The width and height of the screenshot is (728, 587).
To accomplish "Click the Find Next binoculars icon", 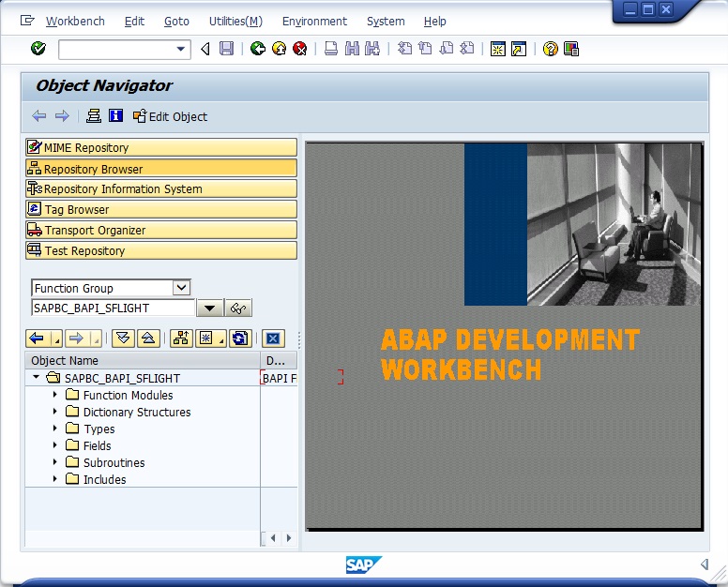I will [372, 48].
